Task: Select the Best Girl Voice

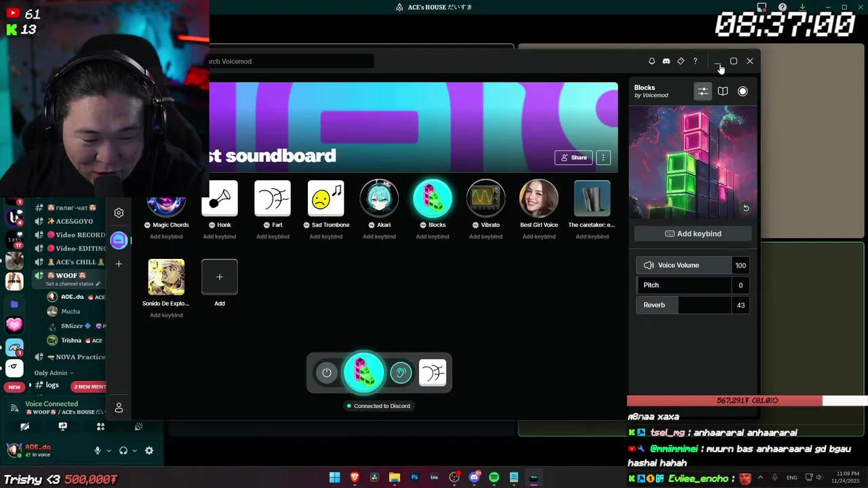Action: tap(539, 199)
